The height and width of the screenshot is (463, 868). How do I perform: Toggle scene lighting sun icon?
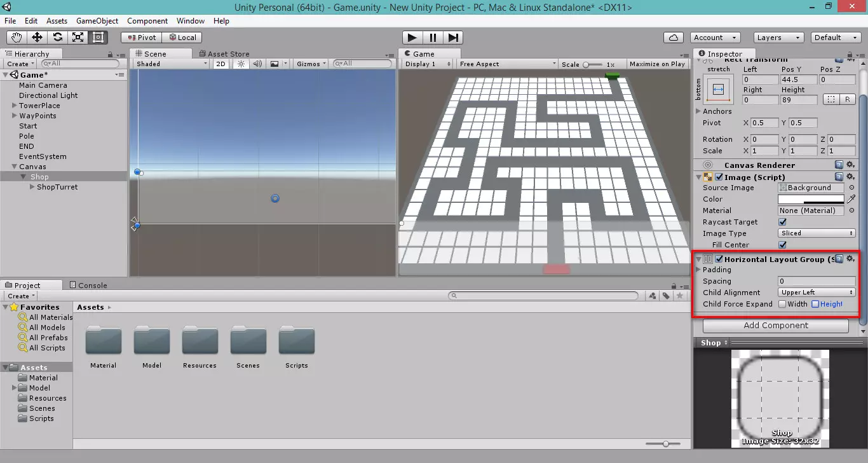click(x=241, y=64)
